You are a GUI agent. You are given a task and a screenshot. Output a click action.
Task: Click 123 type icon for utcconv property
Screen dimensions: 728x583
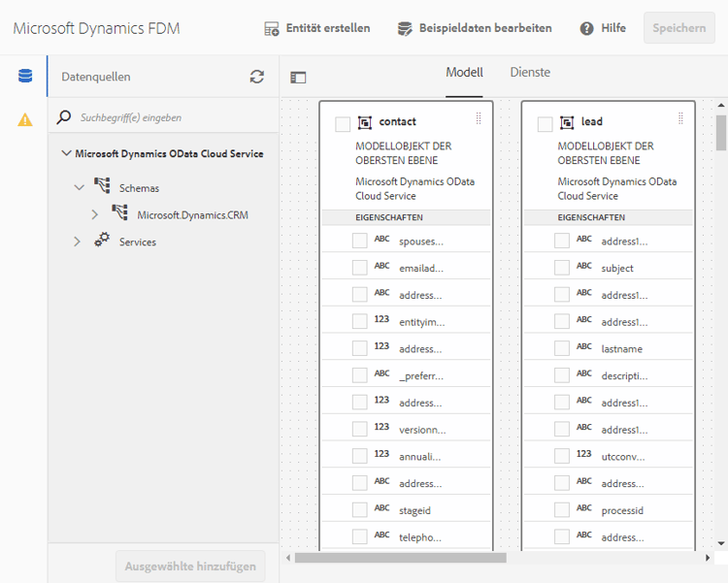tap(583, 454)
